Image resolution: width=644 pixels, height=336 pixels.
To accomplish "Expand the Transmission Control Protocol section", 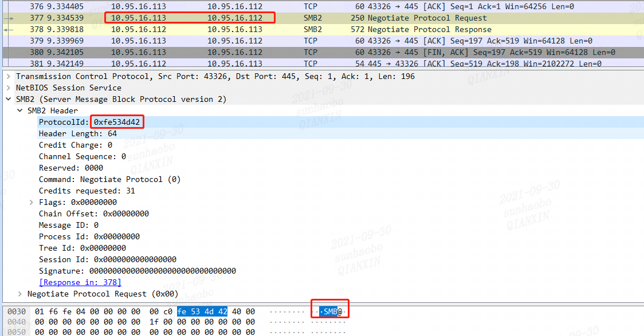I will click(x=8, y=76).
